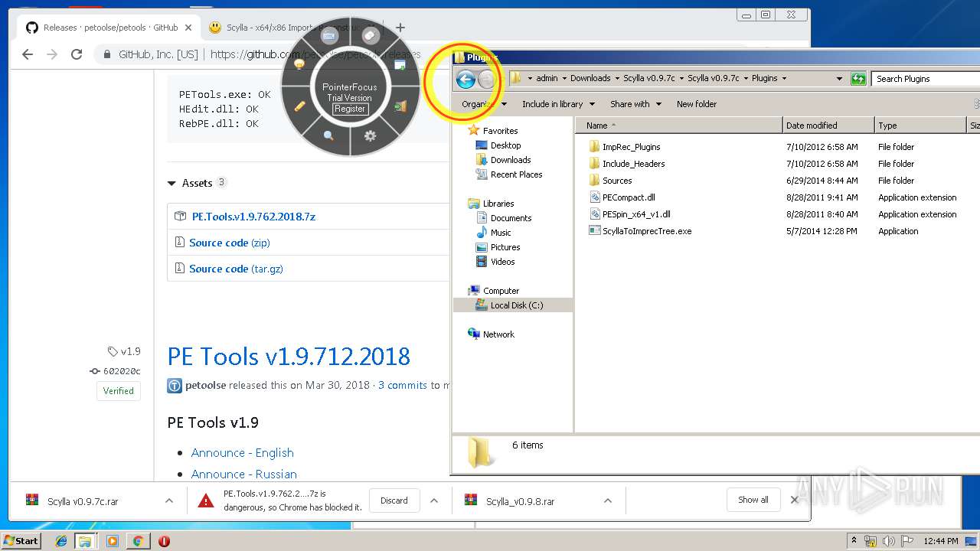Open Recent Places in navigation pane
This screenshot has width=980, height=551.
pyautogui.click(x=516, y=174)
